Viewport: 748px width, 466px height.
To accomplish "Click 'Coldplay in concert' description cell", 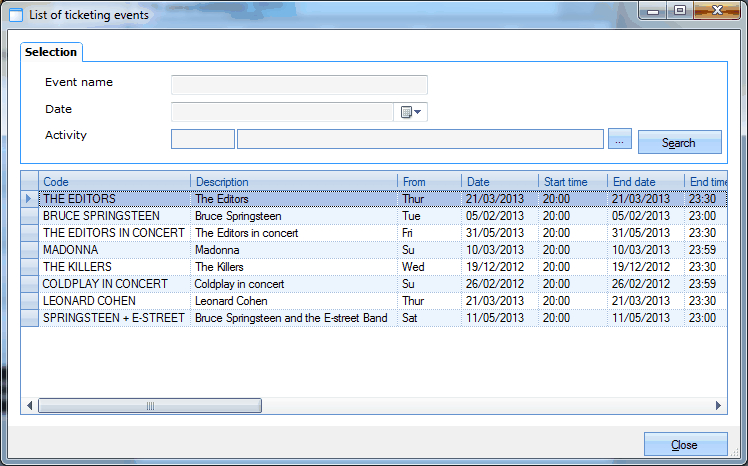I will point(294,284).
